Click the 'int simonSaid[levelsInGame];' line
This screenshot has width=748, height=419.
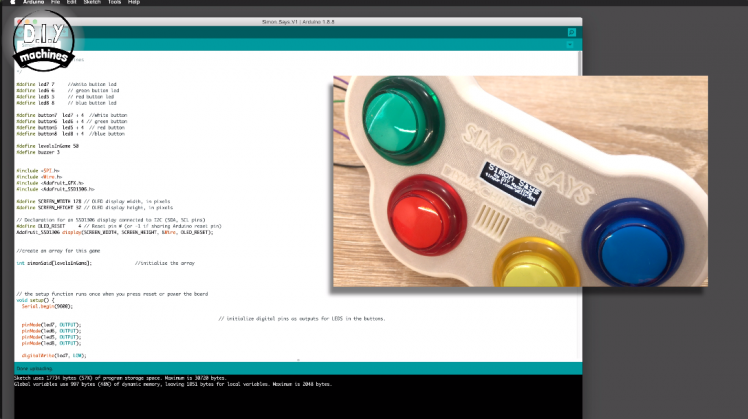tap(54, 263)
